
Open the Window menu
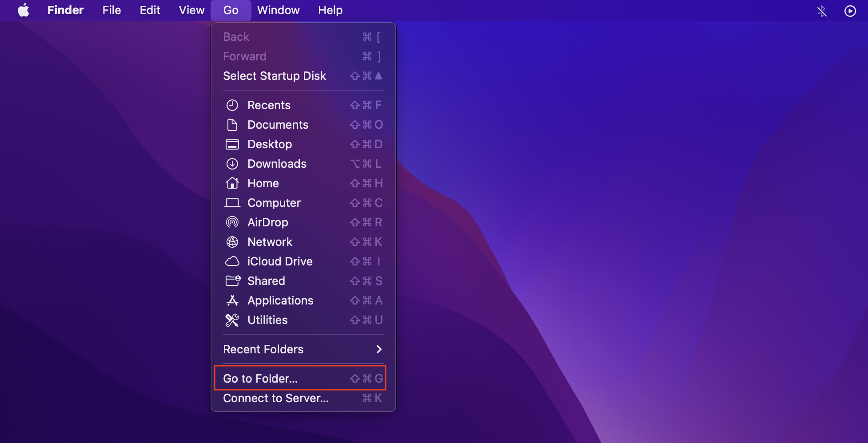click(279, 10)
